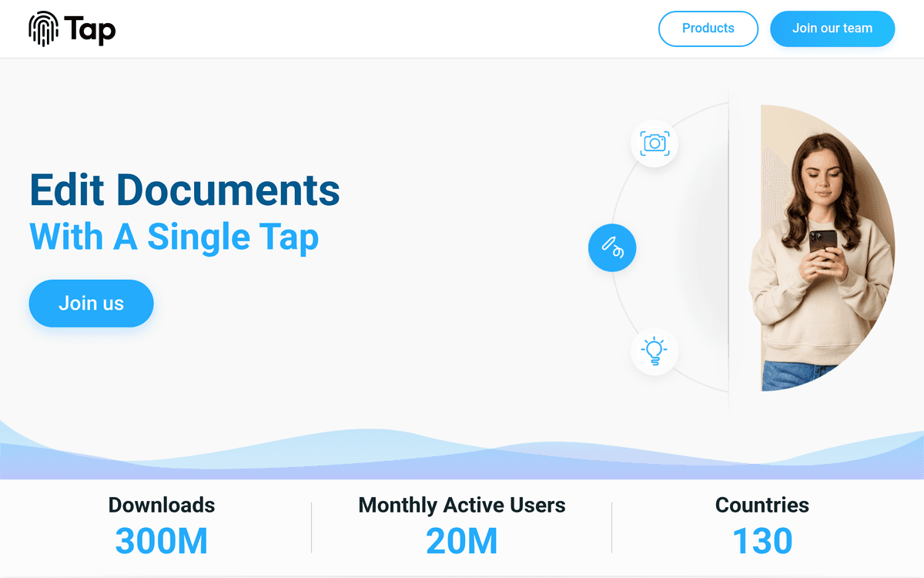The width and height of the screenshot is (924, 578).
Task: Click the vertical divider after Downloads stat
Action: 312,528
